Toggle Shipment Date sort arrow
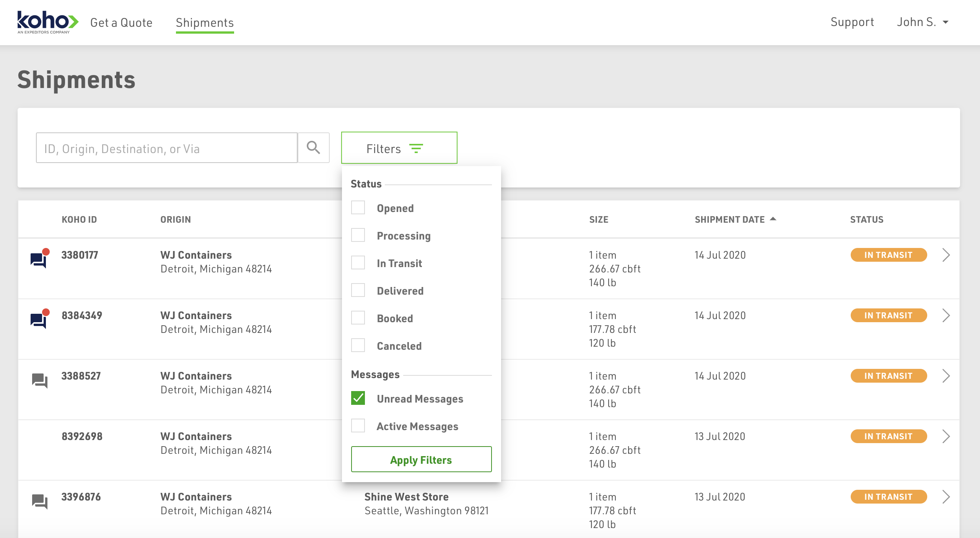The width and height of the screenshot is (980, 538). click(x=773, y=219)
